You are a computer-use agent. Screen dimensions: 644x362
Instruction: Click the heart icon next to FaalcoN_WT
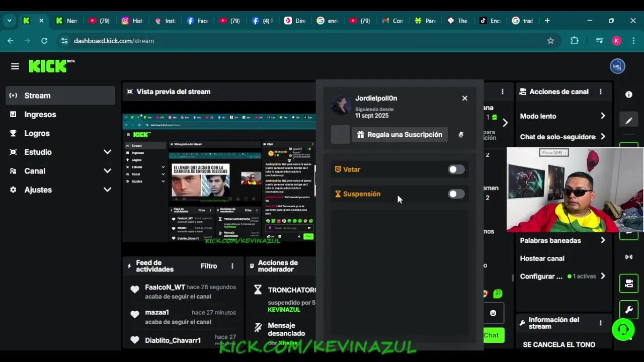pos(134,289)
